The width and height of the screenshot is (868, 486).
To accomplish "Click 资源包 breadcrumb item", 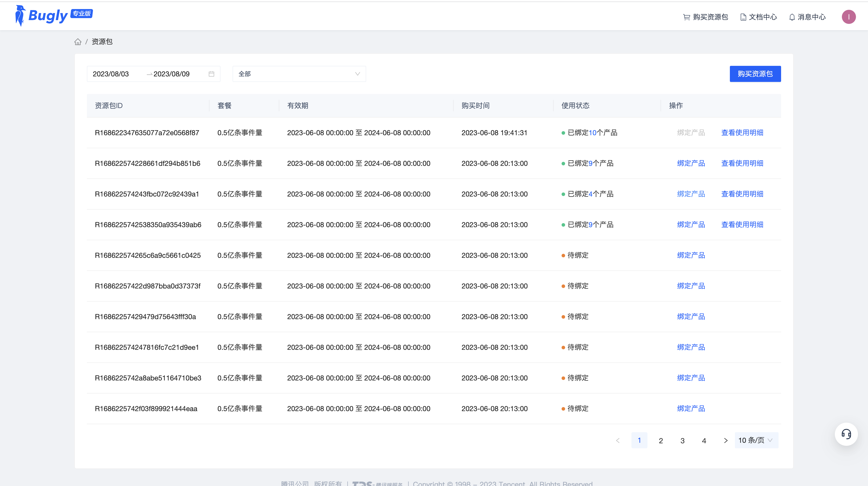I will (x=102, y=41).
